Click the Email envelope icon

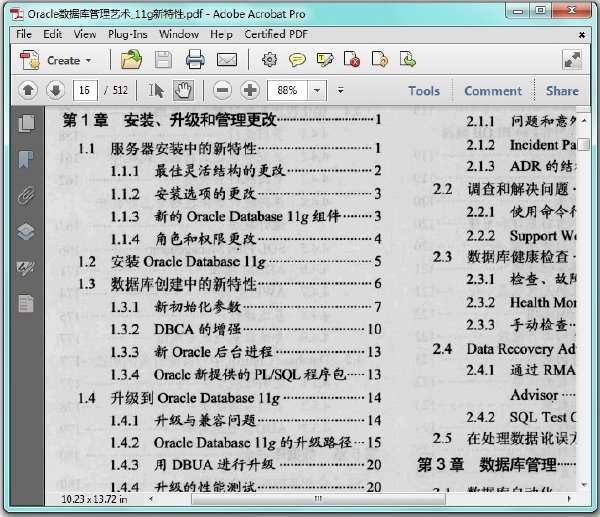point(227,60)
